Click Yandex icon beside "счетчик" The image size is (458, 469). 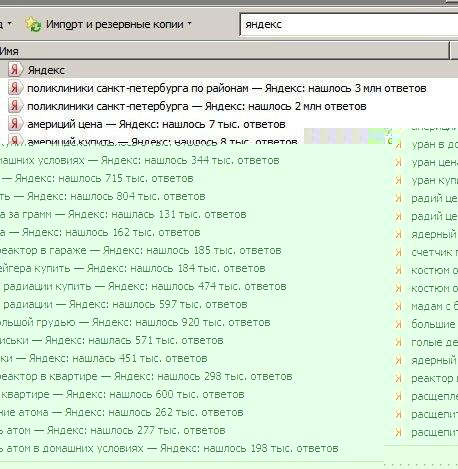point(399,252)
